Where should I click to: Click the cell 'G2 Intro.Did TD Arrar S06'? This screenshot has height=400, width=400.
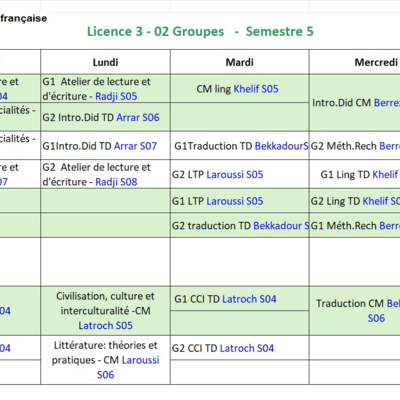[x=105, y=117]
